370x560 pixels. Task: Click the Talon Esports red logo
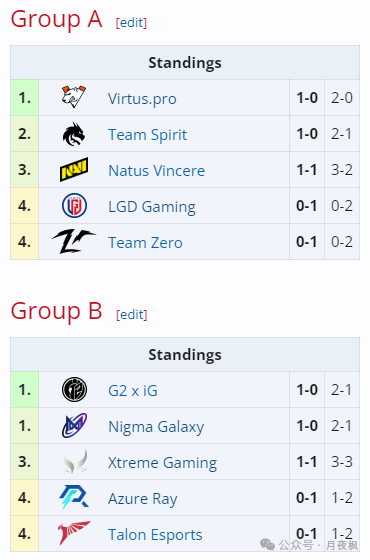tap(74, 533)
